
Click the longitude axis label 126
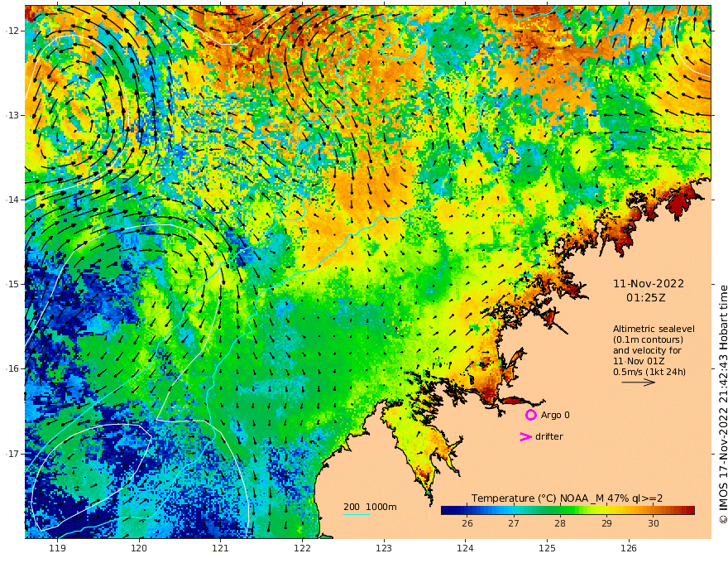tap(629, 548)
